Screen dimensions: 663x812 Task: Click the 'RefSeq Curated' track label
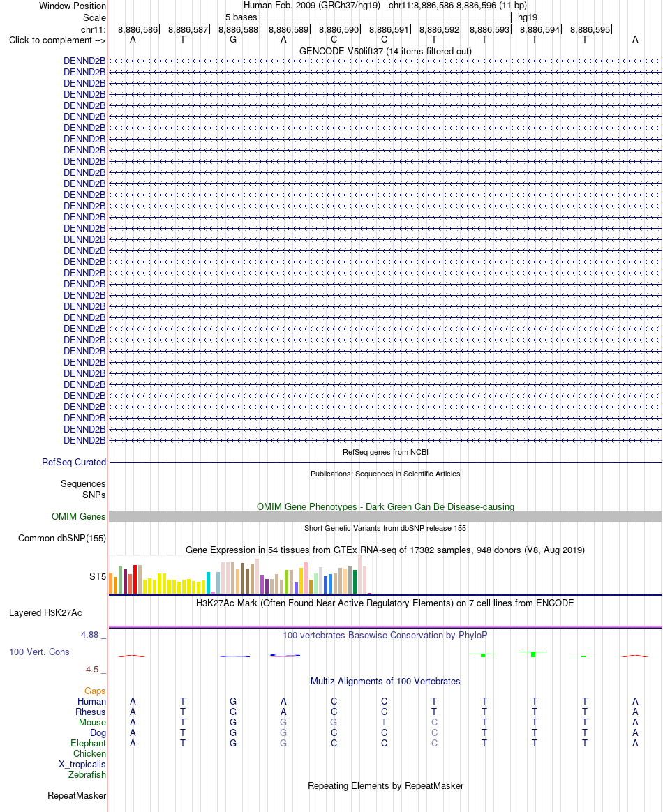(x=74, y=462)
